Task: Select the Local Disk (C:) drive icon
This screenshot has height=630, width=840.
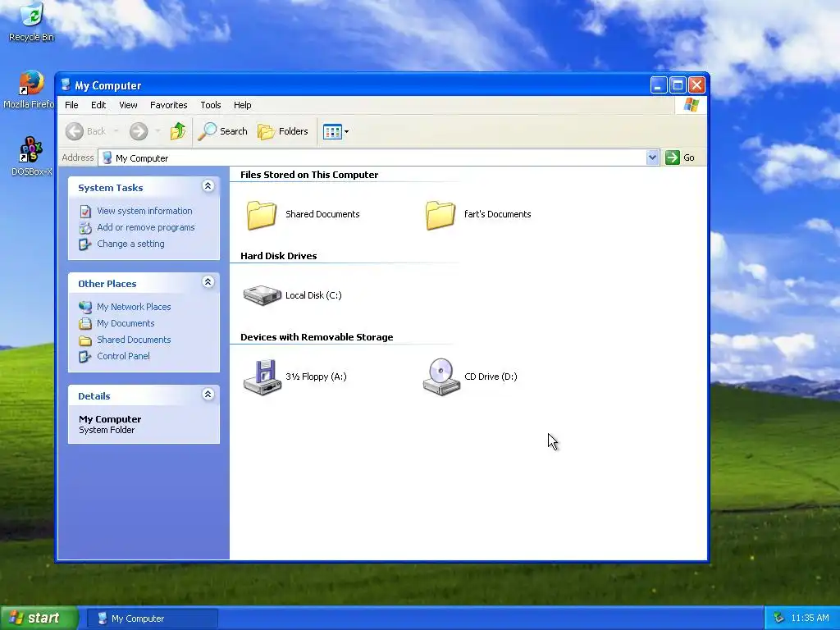Action: coord(262,295)
